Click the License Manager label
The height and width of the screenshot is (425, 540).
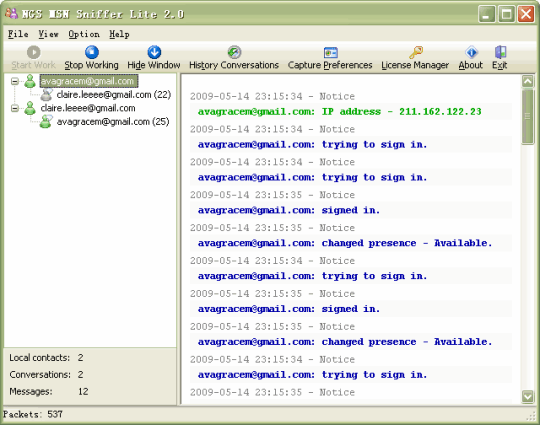click(x=415, y=65)
